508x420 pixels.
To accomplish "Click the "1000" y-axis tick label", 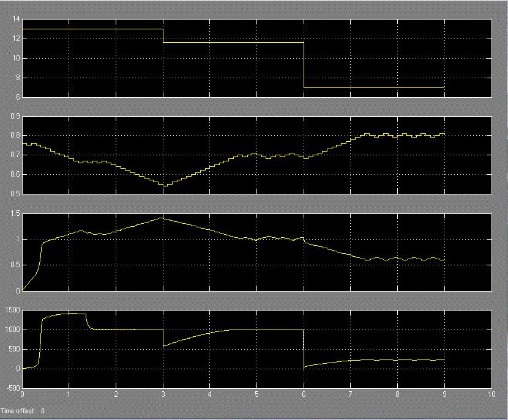I will tap(13, 330).
